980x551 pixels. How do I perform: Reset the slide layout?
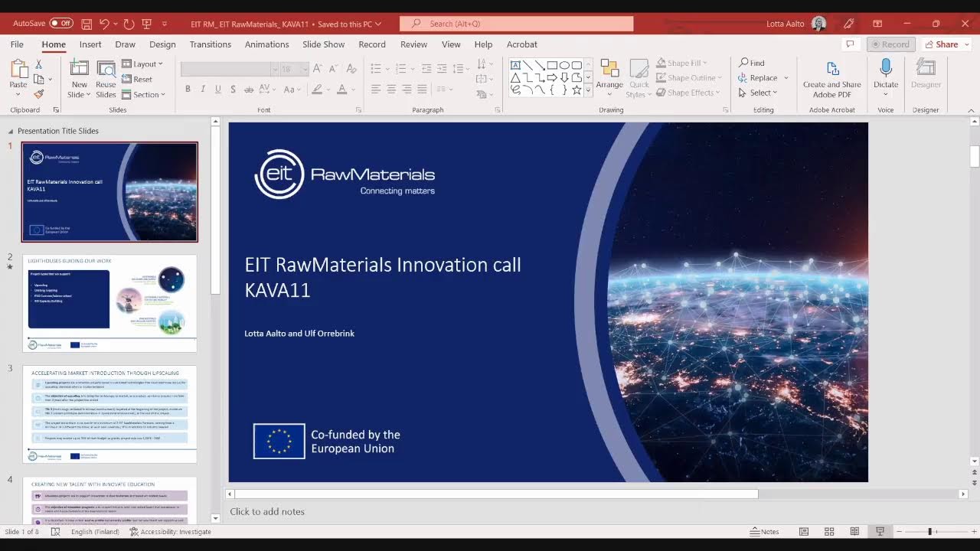pos(138,79)
